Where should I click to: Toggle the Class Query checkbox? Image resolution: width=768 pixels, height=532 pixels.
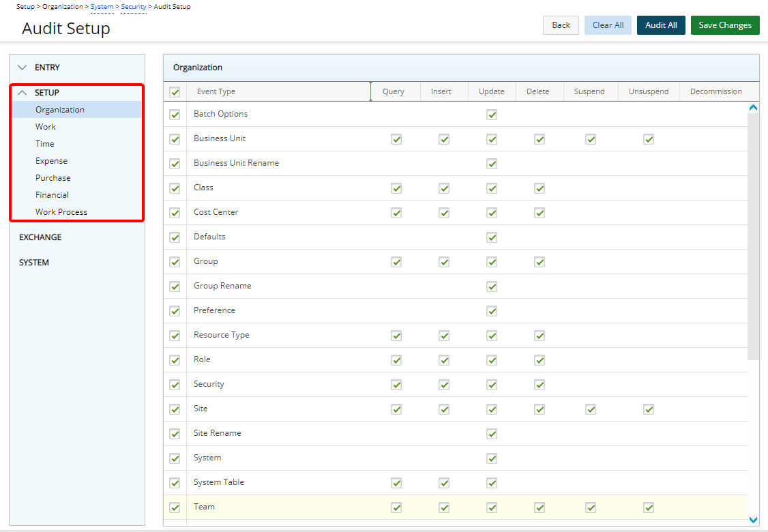click(x=396, y=188)
